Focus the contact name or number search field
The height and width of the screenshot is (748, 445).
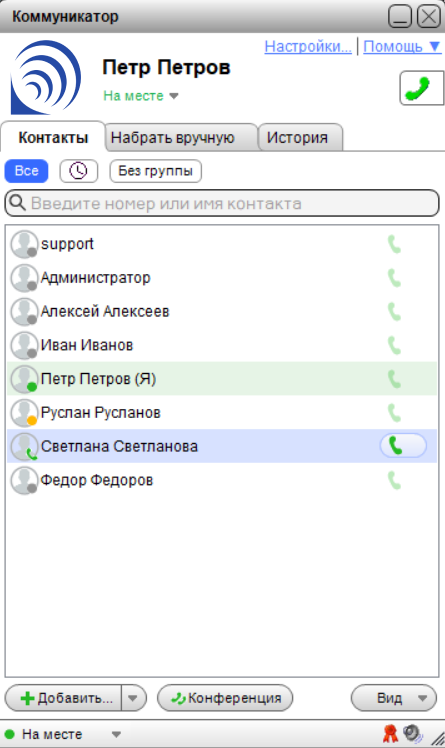(x=222, y=204)
